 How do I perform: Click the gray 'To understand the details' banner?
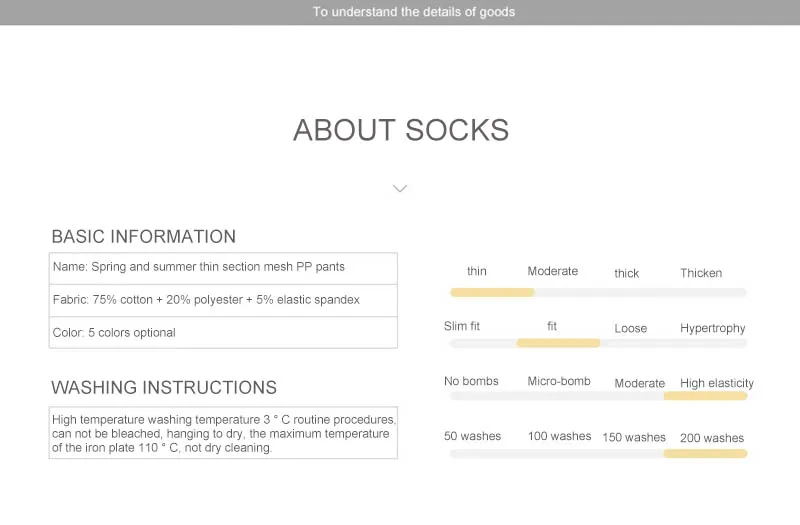click(x=400, y=12)
